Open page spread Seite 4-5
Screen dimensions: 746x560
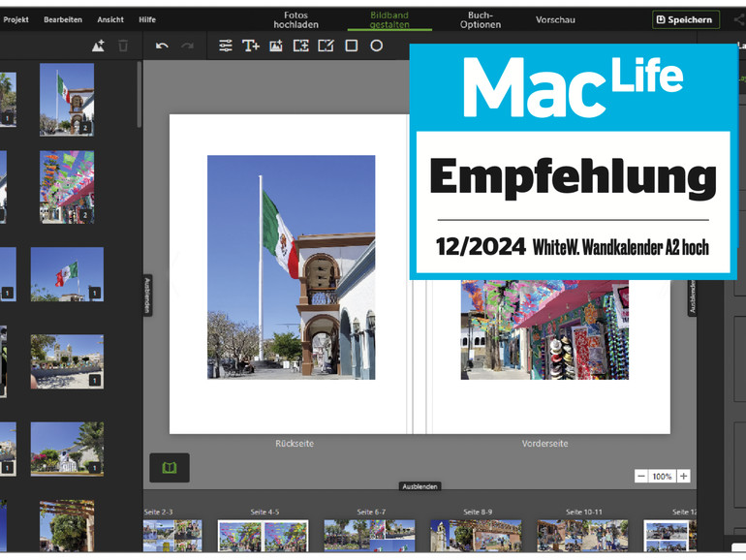264,535
